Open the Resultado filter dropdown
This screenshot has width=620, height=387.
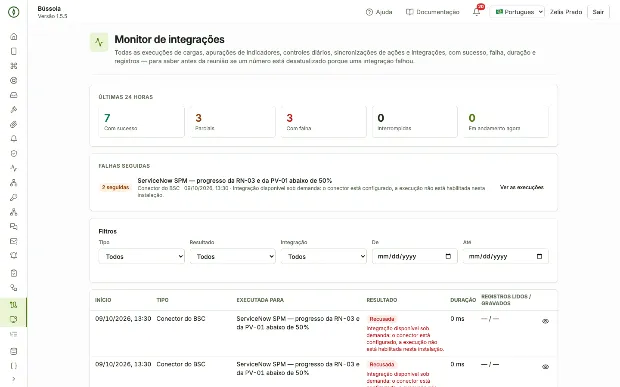point(232,256)
